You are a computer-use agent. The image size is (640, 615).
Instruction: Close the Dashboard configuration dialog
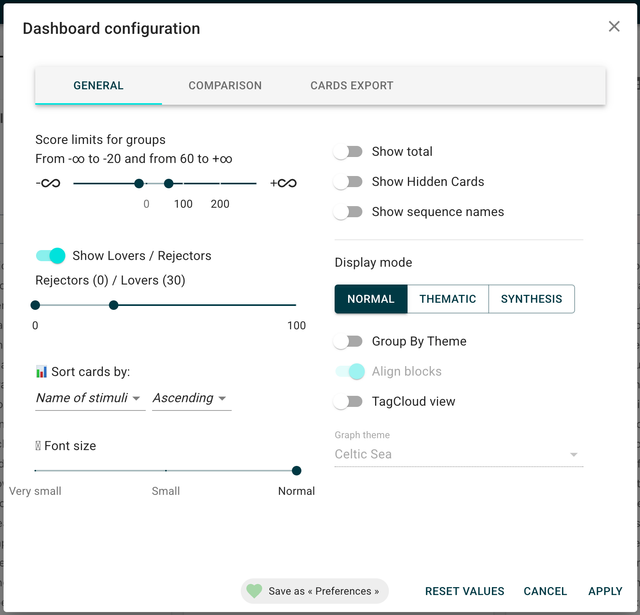click(614, 27)
